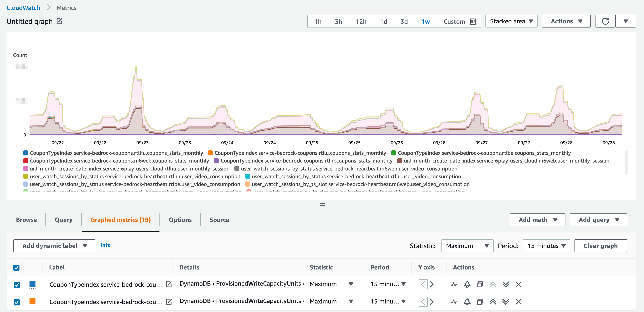Create an alarm from the first metric's bell icon

[467, 284]
